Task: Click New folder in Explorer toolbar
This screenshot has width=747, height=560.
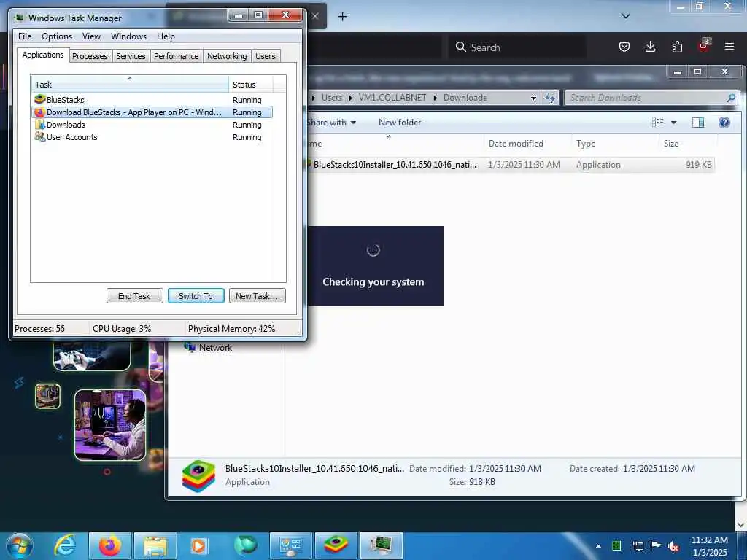Action: pyautogui.click(x=400, y=122)
